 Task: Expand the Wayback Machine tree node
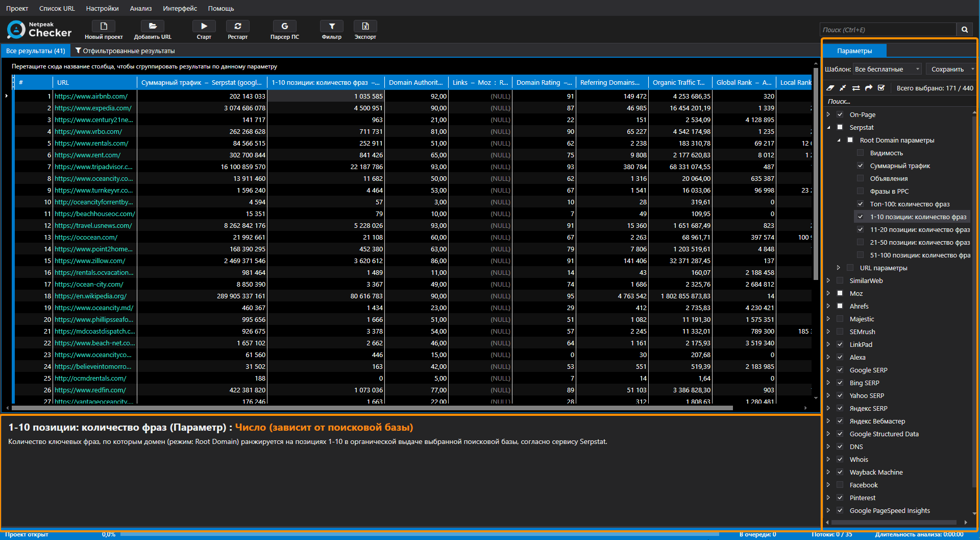pos(828,472)
